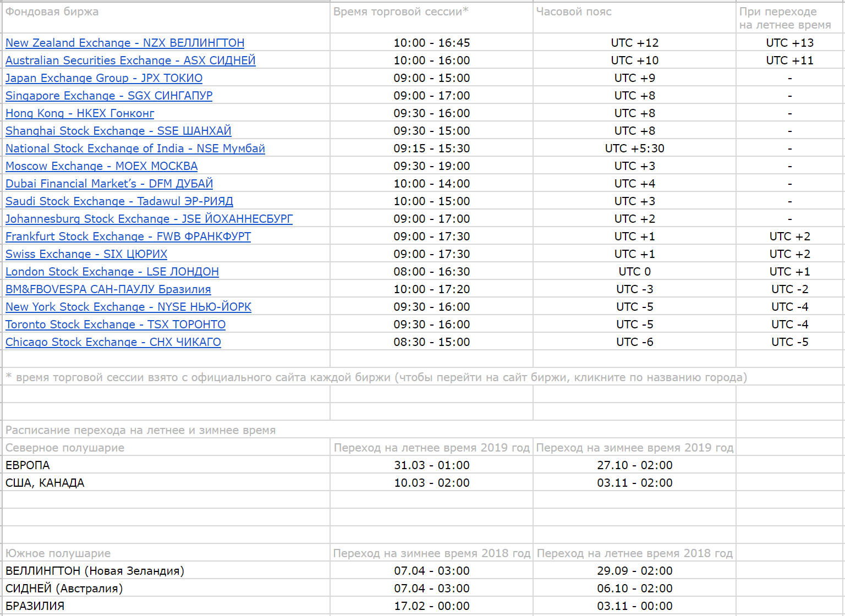Open the Toronto Stock Exchange TSX link

tap(116, 324)
